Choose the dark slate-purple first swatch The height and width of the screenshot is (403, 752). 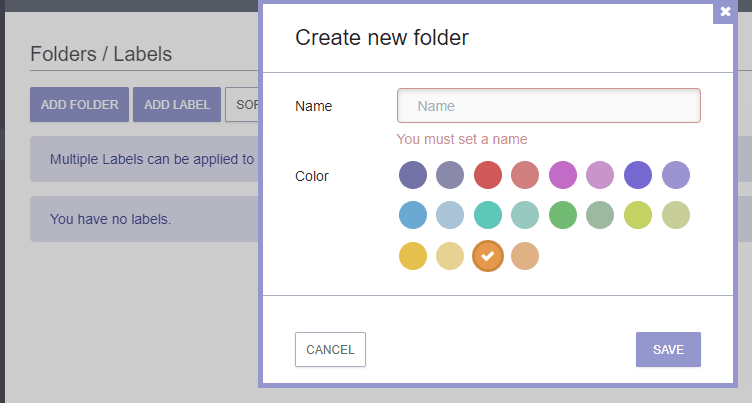(x=412, y=176)
